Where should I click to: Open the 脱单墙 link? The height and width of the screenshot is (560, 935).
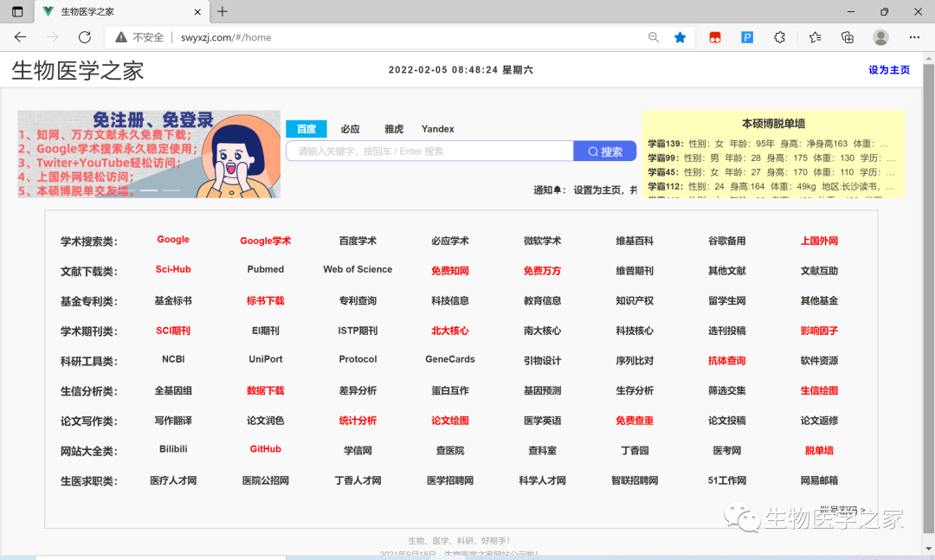pos(819,450)
